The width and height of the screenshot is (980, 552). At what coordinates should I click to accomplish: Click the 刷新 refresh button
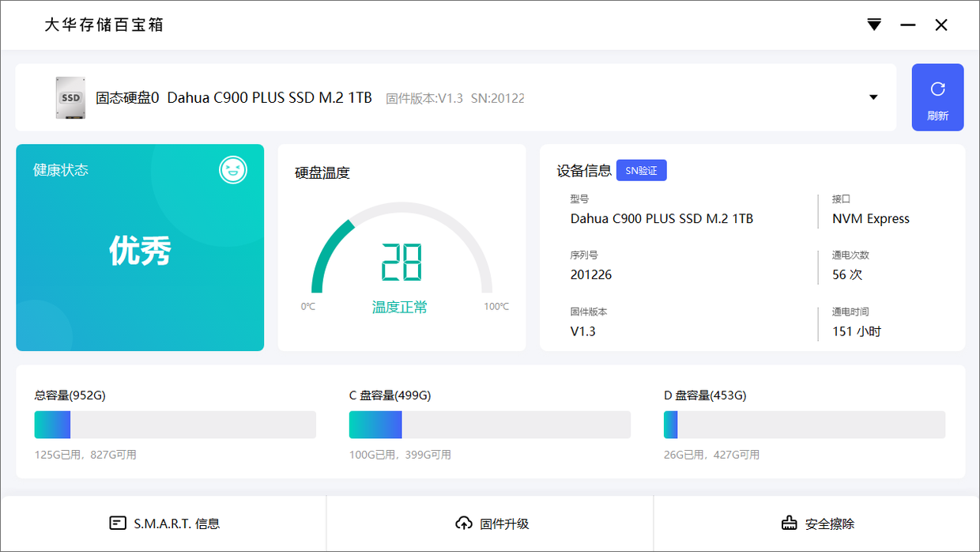coord(937,97)
